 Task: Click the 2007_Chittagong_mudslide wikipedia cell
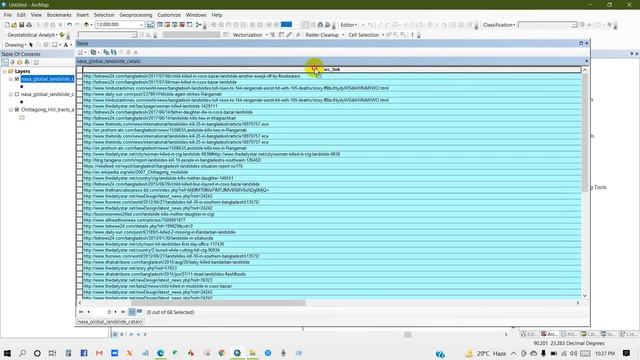[332, 172]
